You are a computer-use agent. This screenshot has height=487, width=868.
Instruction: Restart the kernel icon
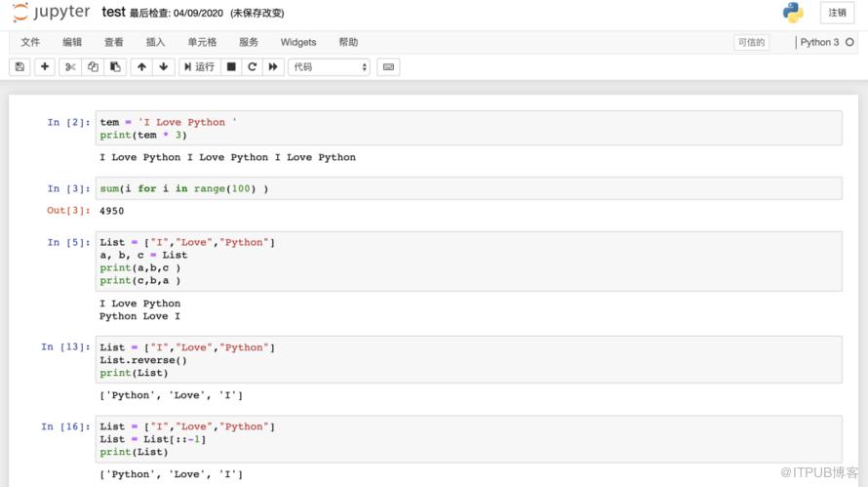tap(252, 67)
